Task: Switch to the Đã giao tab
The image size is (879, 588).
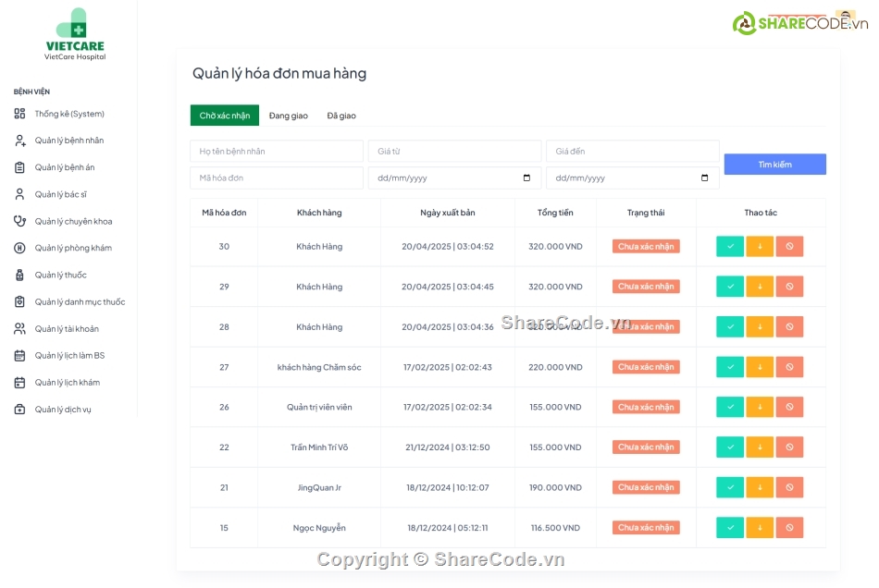Action: tap(341, 115)
